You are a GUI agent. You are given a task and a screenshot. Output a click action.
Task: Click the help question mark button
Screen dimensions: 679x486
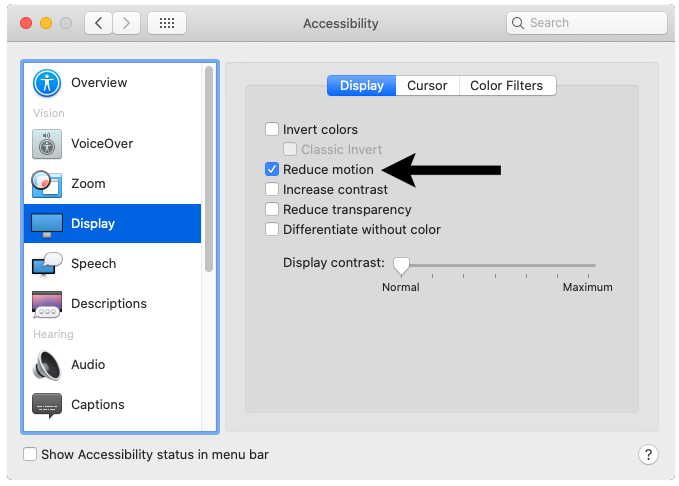(647, 455)
